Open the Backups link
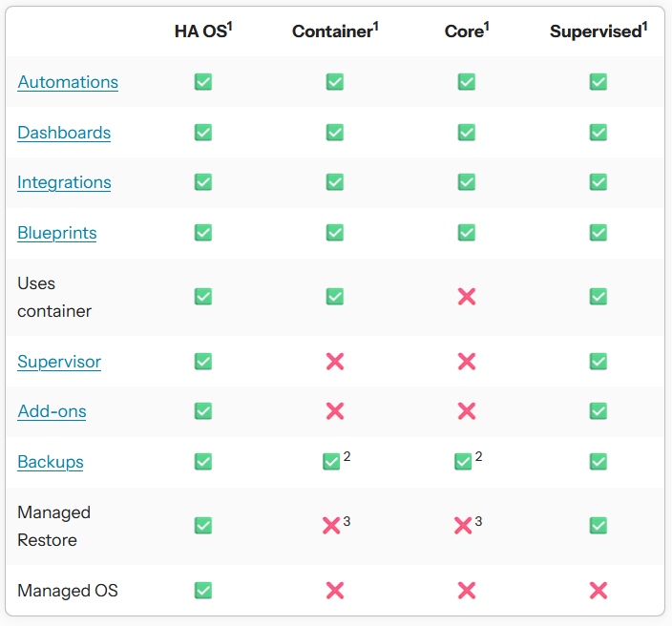 point(51,462)
